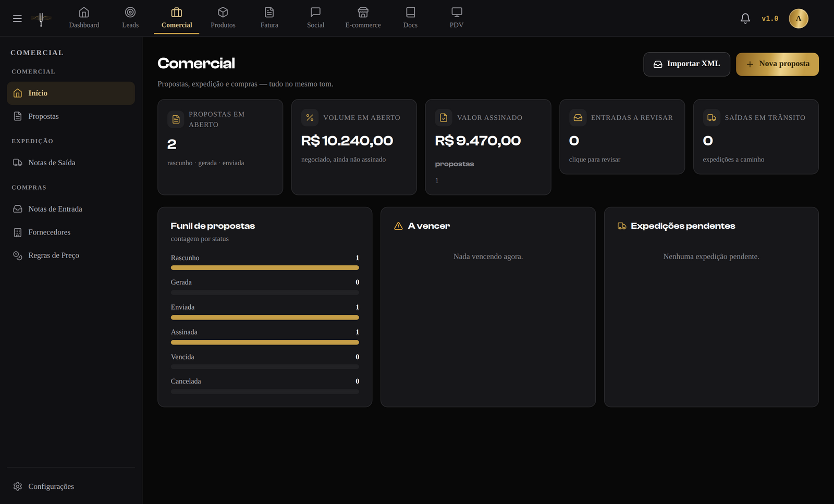
Task: Click the Assinada progress bar
Action: click(265, 342)
